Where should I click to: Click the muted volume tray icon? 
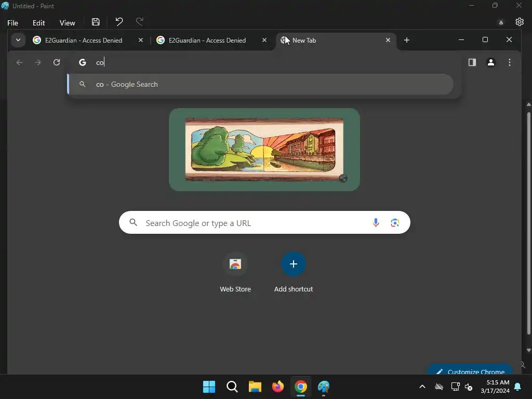pyautogui.click(x=469, y=387)
